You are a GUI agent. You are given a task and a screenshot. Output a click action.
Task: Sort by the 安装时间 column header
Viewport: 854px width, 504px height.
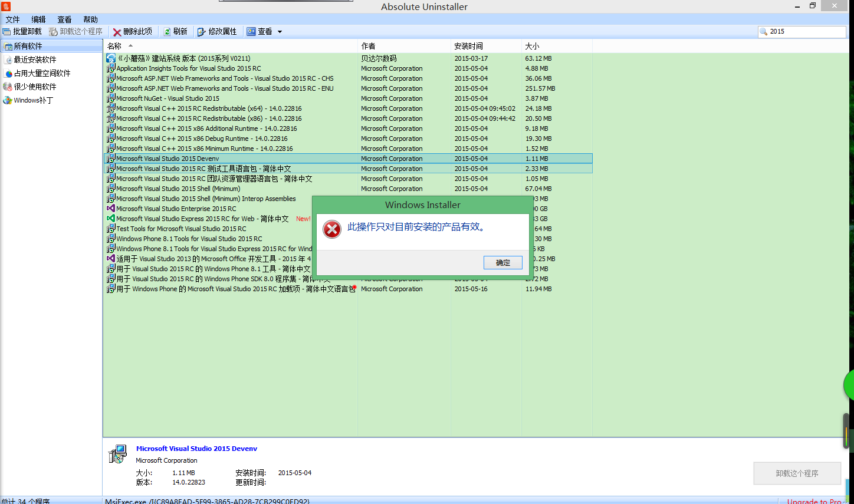pyautogui.click(x=486, y=46)
